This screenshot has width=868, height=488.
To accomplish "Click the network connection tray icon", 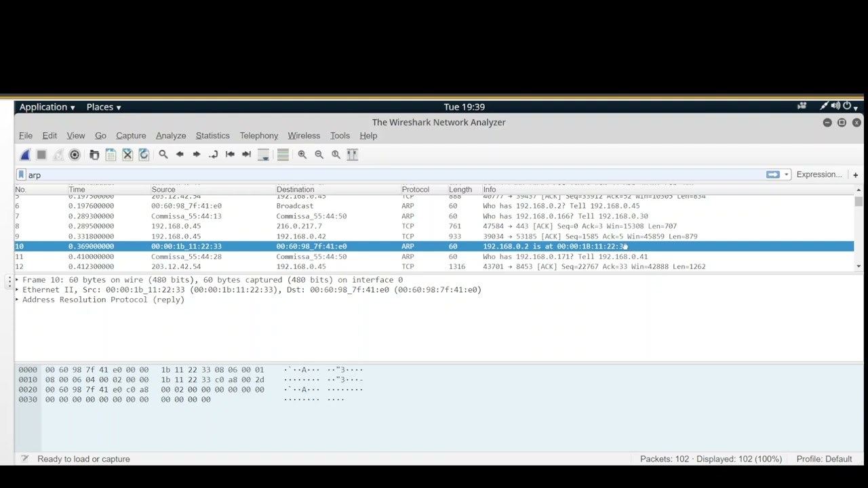I will pyautogui.click(x=824, y=106).
